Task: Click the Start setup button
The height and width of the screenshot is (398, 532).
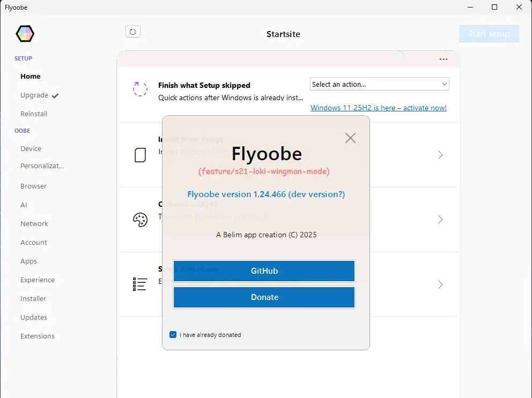Action: tap(489, 34)
